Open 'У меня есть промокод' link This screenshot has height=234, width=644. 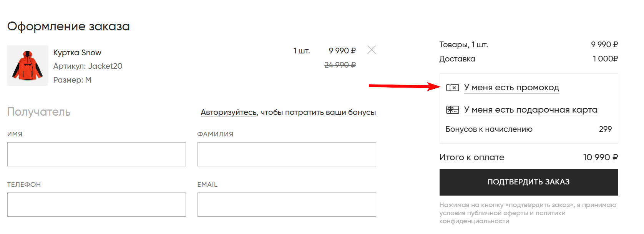[x=511, y=88]
